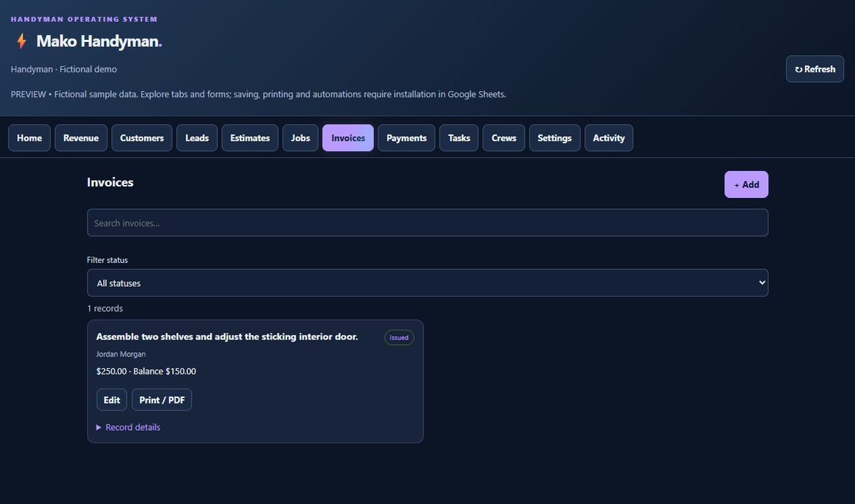Select the Estimates tab
855x504 pixels.
tap(250, 138)
